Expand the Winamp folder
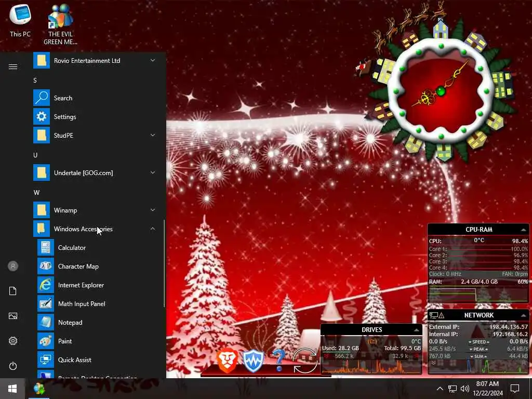Screen dimensions: 532x399 95,210
